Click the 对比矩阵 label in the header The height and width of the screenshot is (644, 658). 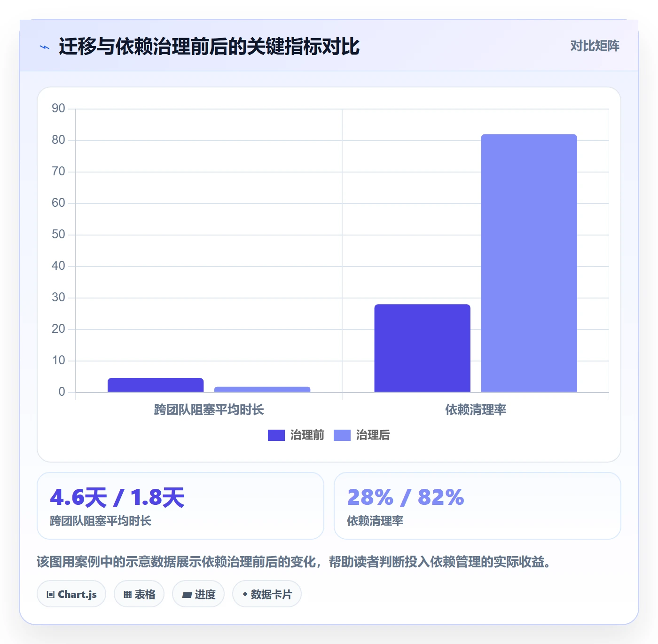point(595,46)
